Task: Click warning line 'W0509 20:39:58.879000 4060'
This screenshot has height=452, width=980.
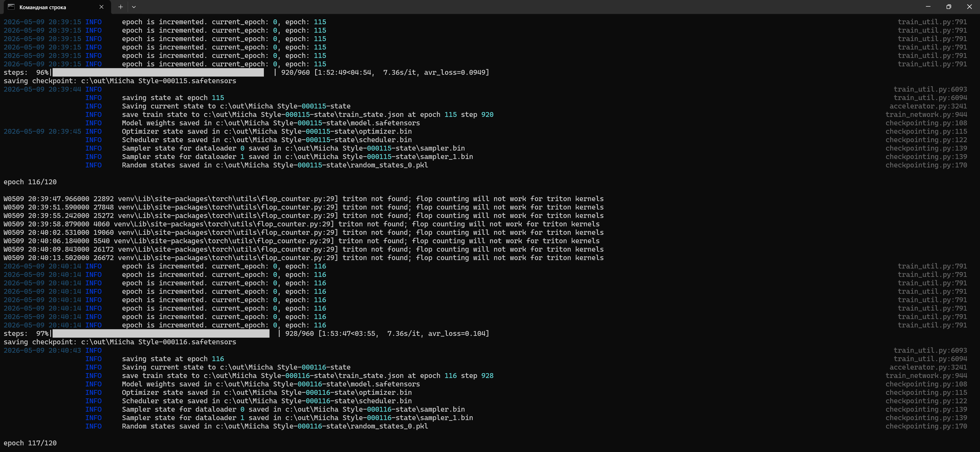Action: point(302,224)
